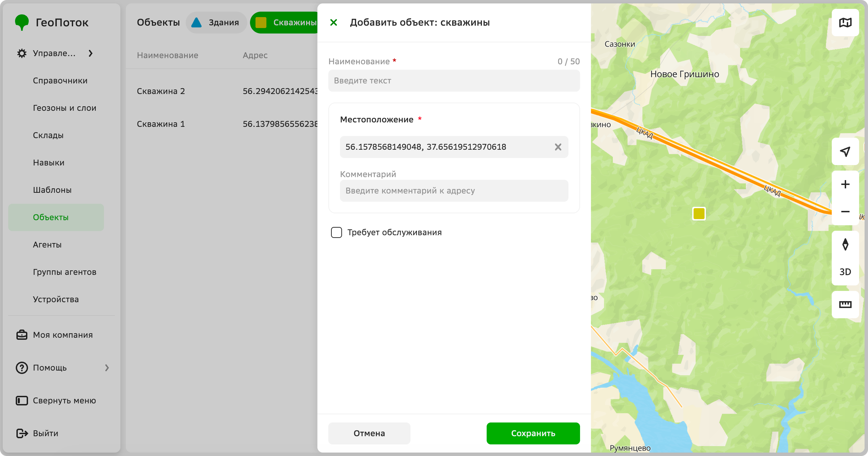Expand the Помощь submenu
Screen dimensions: 868x456
point(107,368)
